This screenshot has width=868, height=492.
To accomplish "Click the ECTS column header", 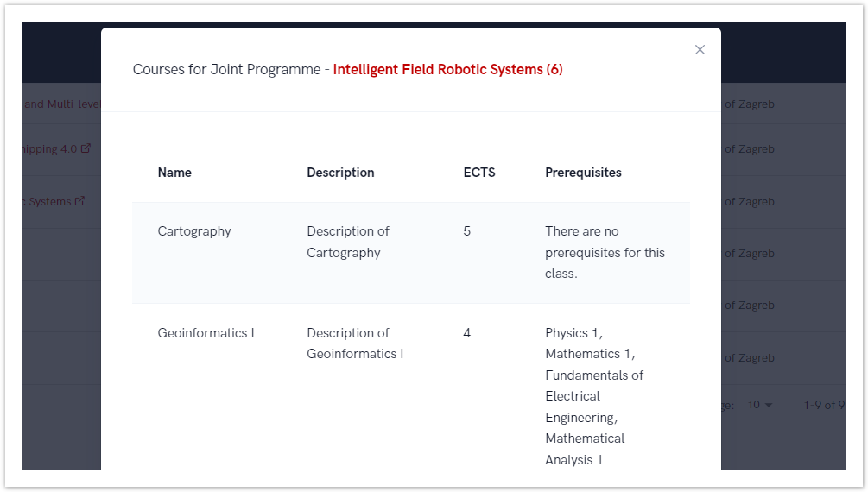I will pyautogui.click(x=479, y=173).
